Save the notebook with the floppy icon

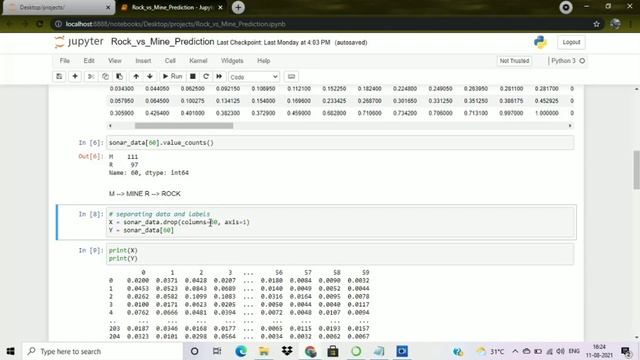coord(59,76)
